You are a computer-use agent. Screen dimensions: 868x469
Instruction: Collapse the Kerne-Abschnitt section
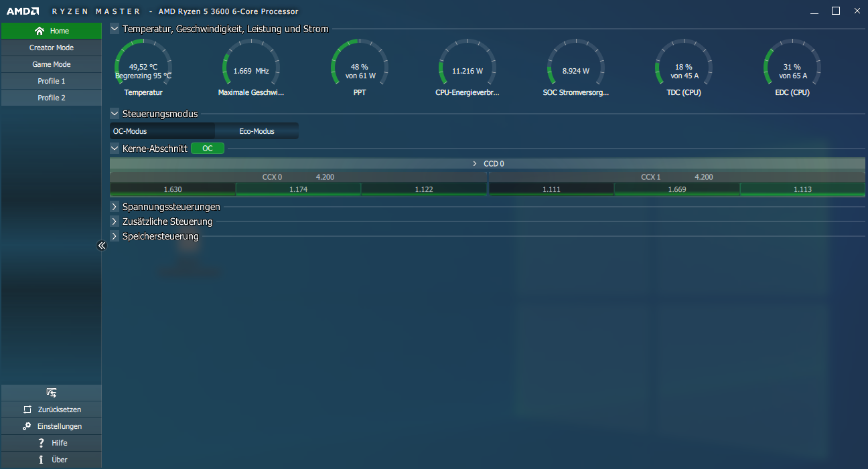(115, 149)
